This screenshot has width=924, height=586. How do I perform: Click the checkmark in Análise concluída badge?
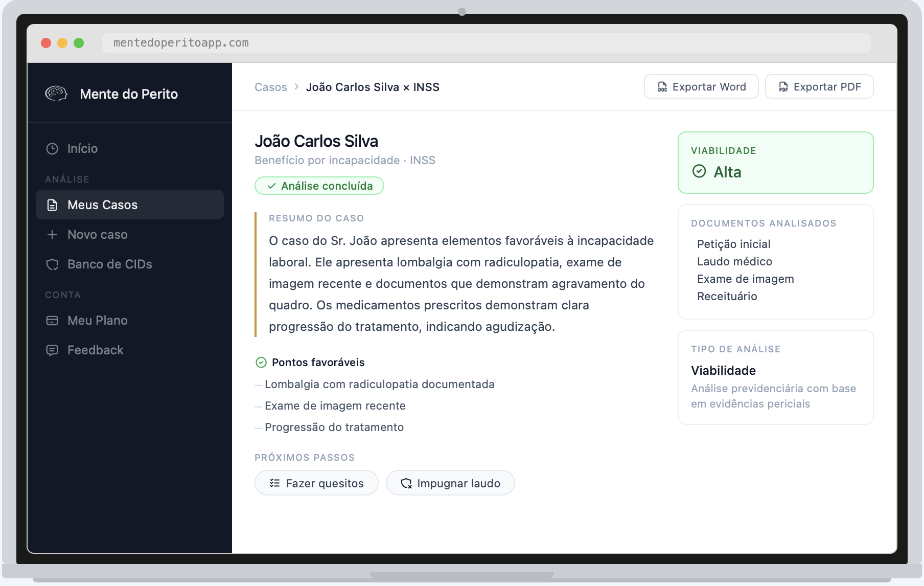click(271, 186)
